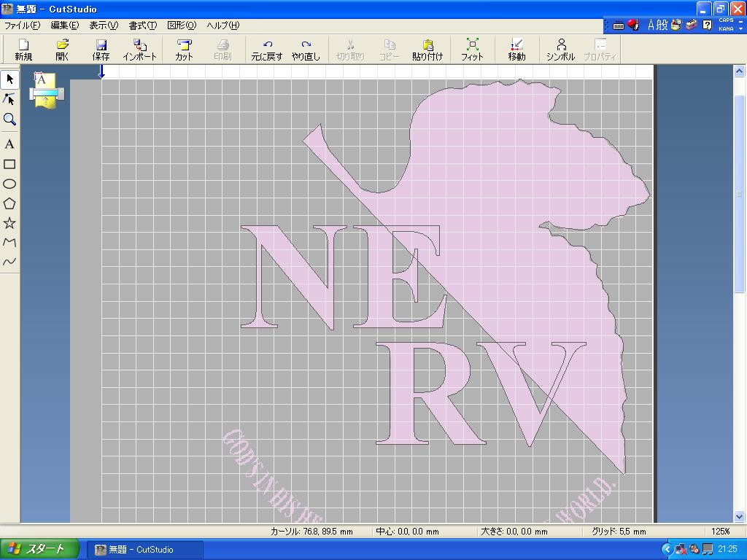
Task: Open the ヘルプ(H) menu
Action: (x=223, y=26)
